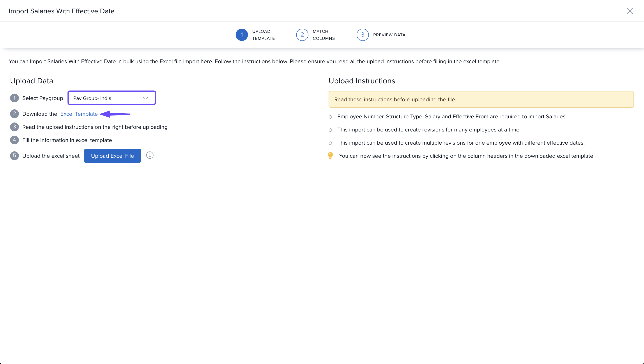The image size is (644, 364).
Task: Go to Match Columns wizard step
Action: pos(323,35)
